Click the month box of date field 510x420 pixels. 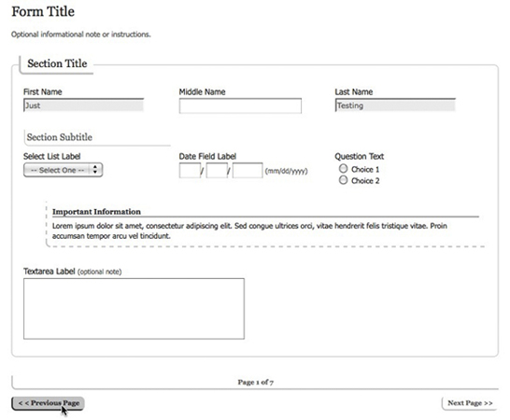[x=190, y=171]
